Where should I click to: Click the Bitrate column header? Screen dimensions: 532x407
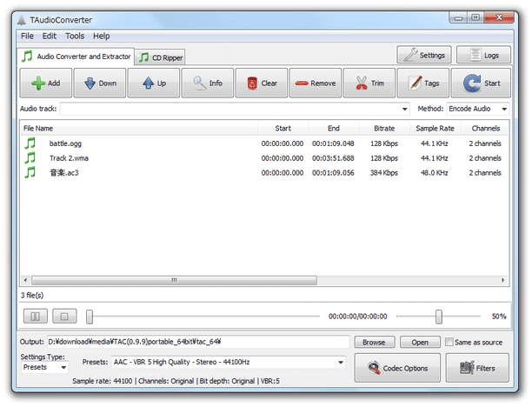[384, 129]
